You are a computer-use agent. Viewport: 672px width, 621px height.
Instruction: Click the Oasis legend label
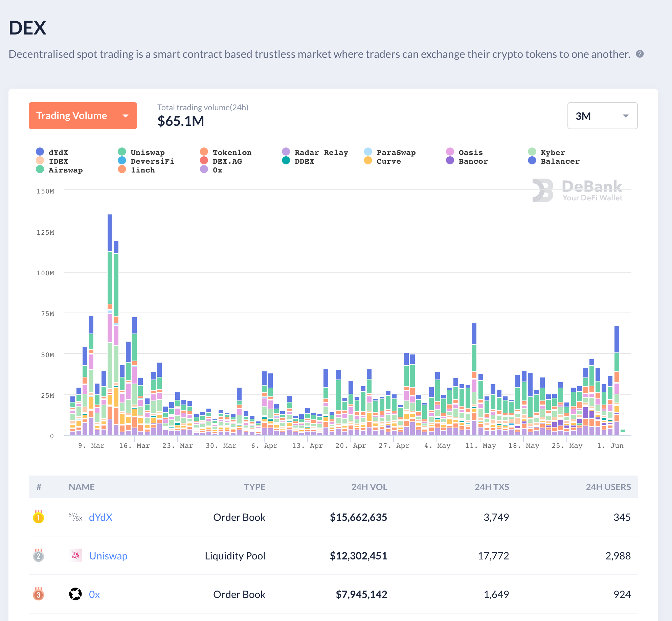click(471, 153)
